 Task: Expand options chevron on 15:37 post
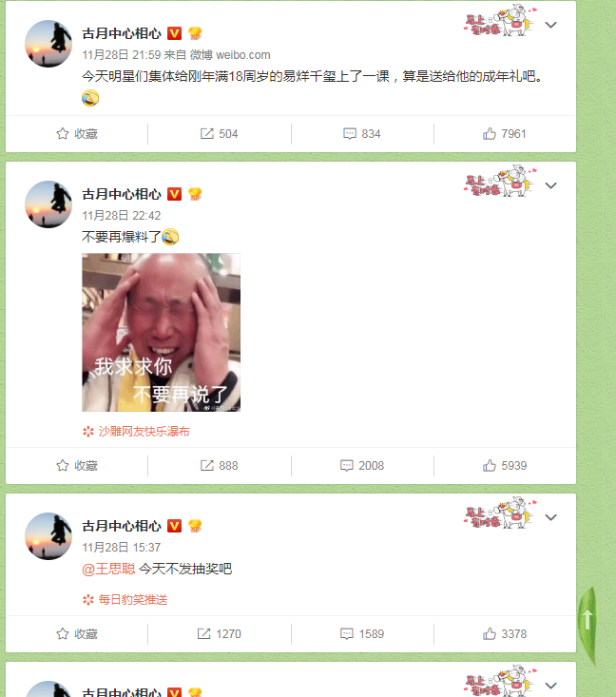click(x=550, y=517)
